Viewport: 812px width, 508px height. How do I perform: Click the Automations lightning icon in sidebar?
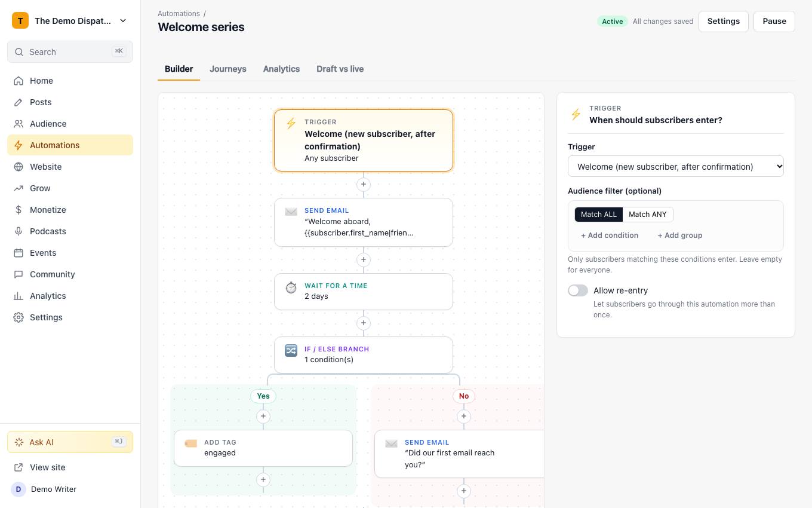(x=19, y=145)
